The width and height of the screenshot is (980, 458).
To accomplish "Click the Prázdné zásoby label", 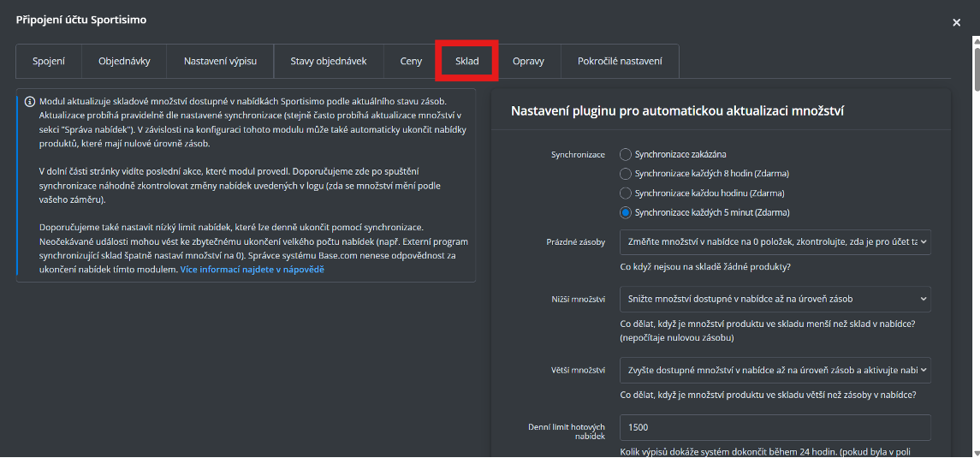I will pyautogui.click(x=575, y=241).
